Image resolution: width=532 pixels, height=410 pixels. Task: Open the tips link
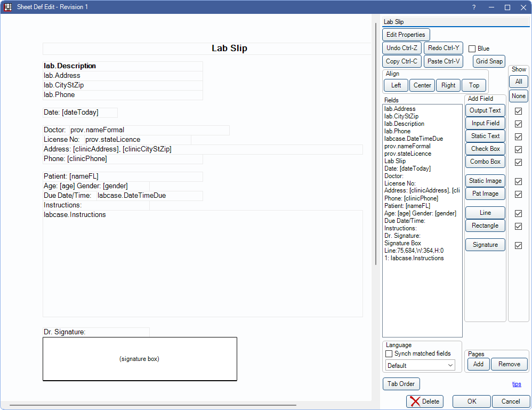point(517,384)
